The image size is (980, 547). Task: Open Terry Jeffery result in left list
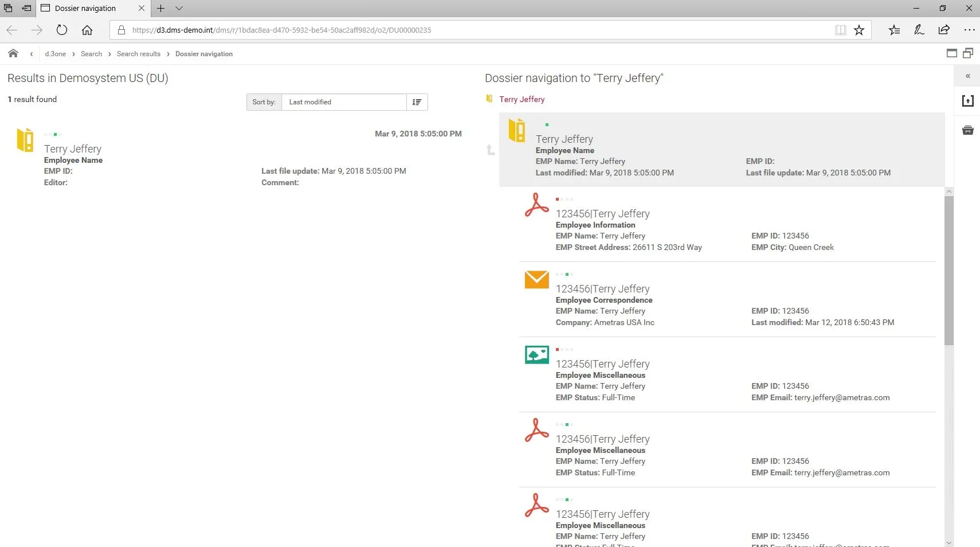point(73,149)
